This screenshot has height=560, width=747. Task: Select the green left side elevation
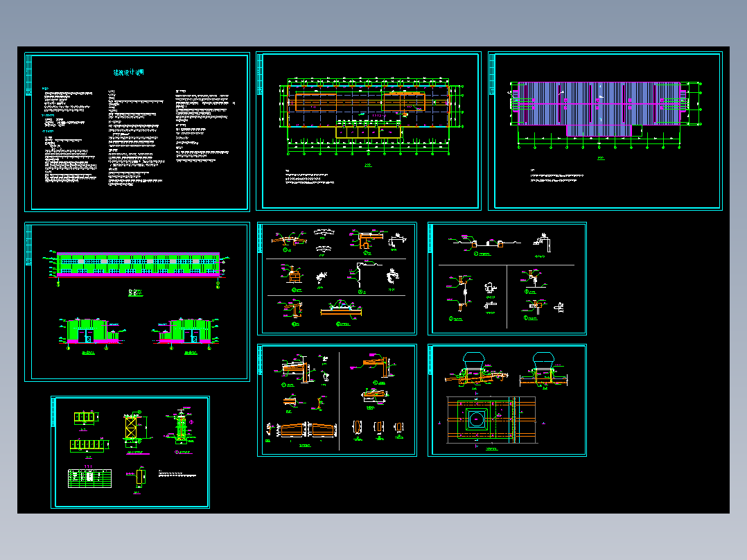[91, 333]
